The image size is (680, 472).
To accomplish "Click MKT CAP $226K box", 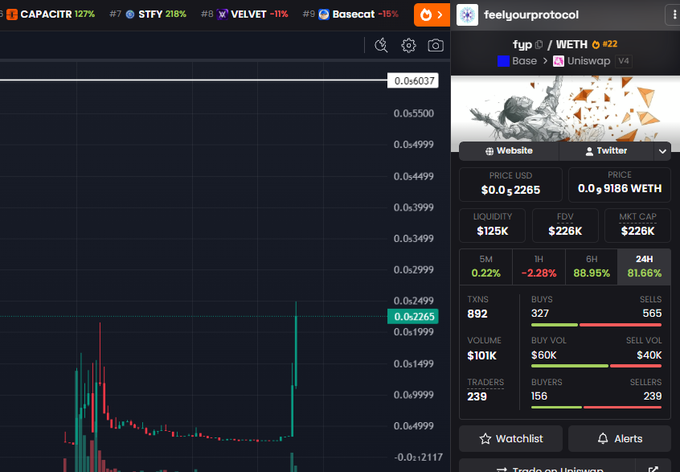I will click(638, 225).
